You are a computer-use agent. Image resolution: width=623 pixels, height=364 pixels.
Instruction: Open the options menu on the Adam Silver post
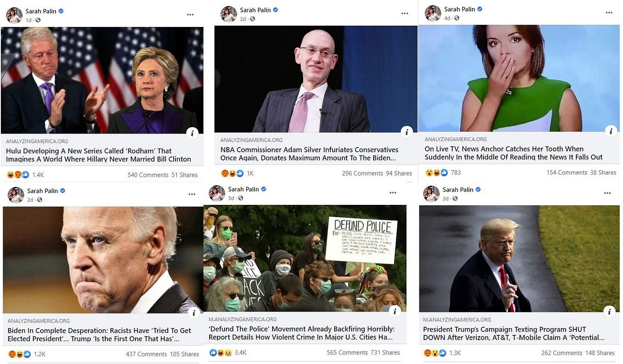[x=405, y=13]
